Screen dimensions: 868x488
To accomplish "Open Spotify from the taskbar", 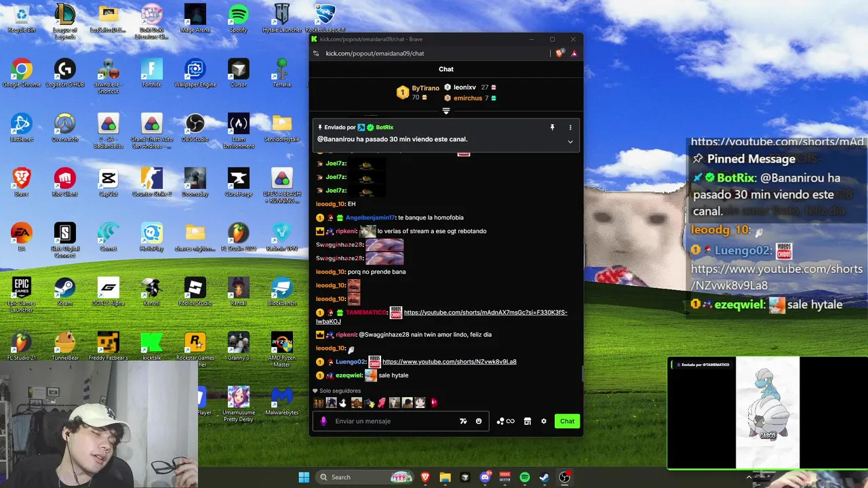I will click(525, 477).
